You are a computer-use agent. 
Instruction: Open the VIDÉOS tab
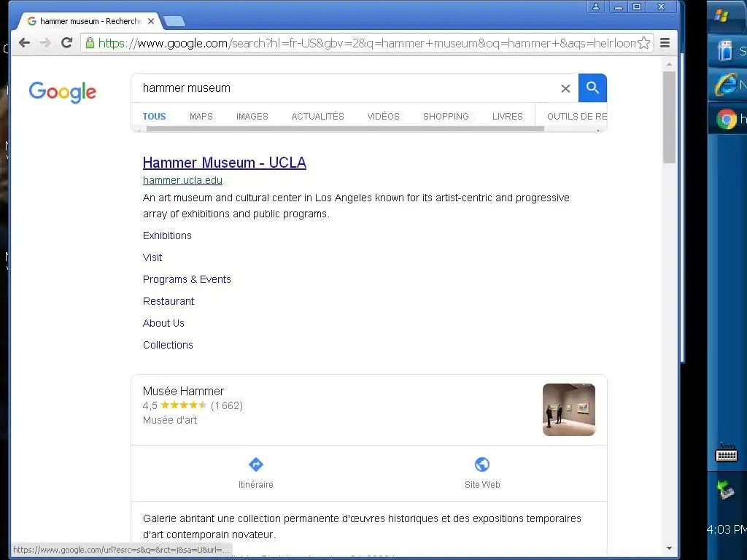pos(384,116)
